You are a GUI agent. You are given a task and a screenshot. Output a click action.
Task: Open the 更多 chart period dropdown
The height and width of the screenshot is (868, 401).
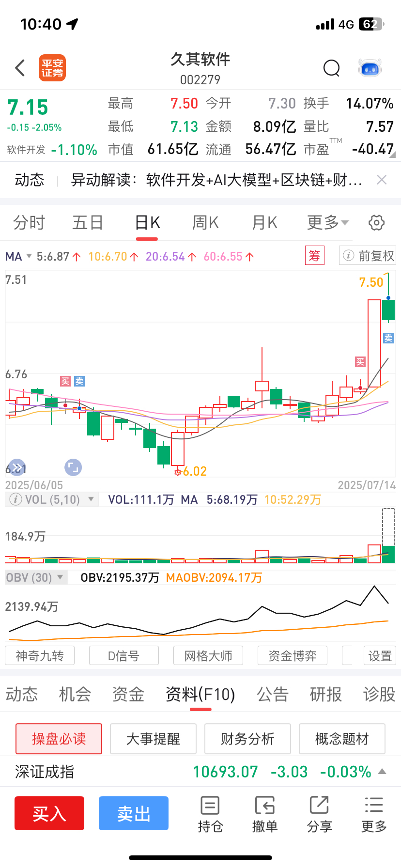[328, 223]
